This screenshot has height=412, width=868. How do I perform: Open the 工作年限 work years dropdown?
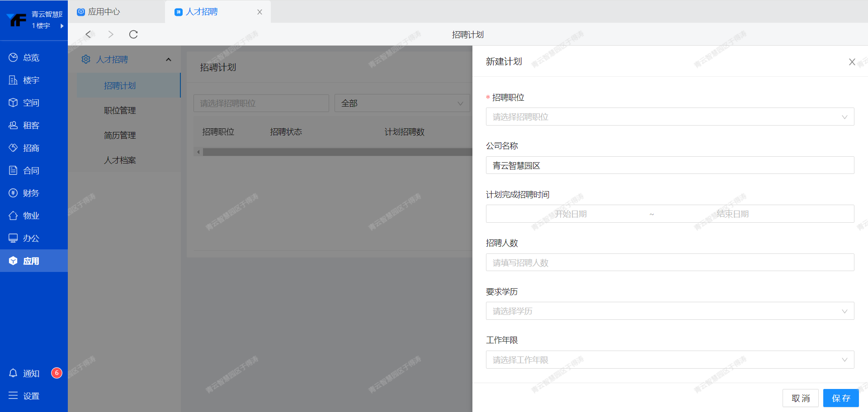coord(670,360)
